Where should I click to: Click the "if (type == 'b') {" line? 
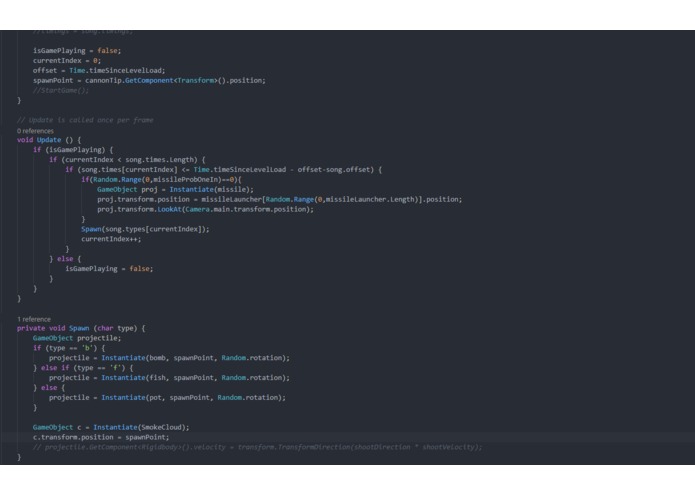coord(69,348)
